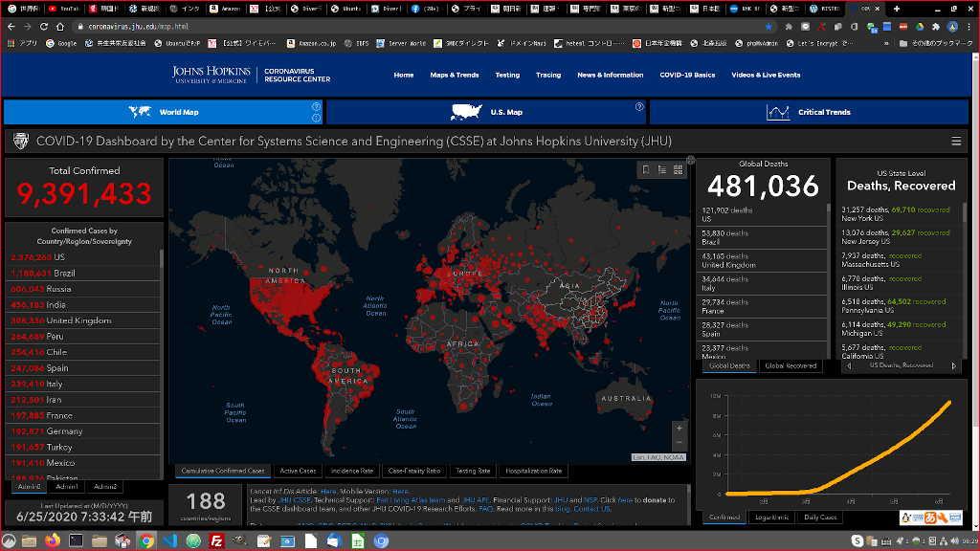This screenshot has width=980, height=551.
Task: Launch FileZilla from the taskbar
Action: [216, 540]
